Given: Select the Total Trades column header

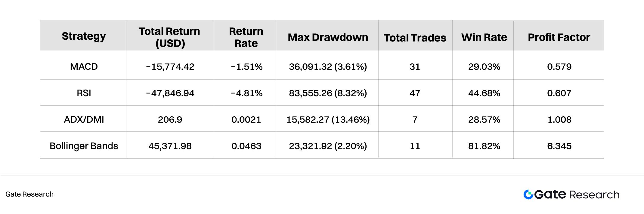Looking at the screenshot, I should coord(415,38).
